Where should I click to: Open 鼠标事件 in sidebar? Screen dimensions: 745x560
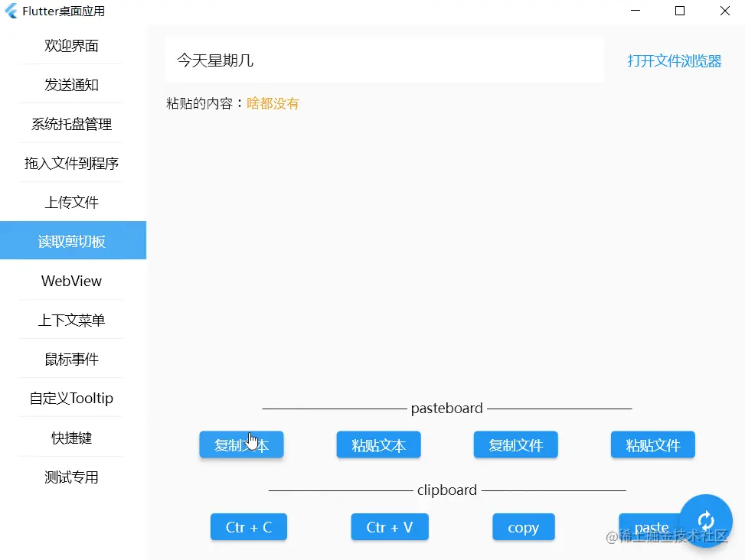[71, 360]
